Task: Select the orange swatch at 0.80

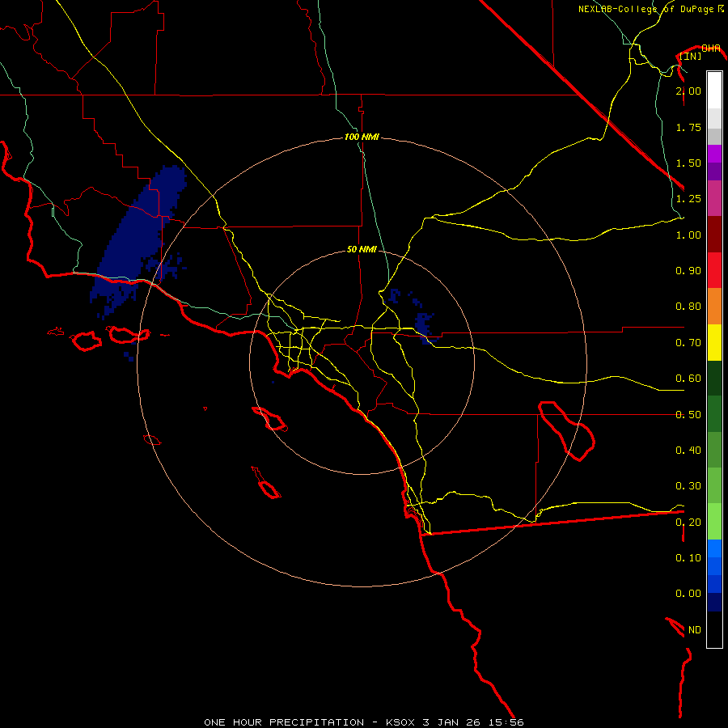Action: click(714, 306)
